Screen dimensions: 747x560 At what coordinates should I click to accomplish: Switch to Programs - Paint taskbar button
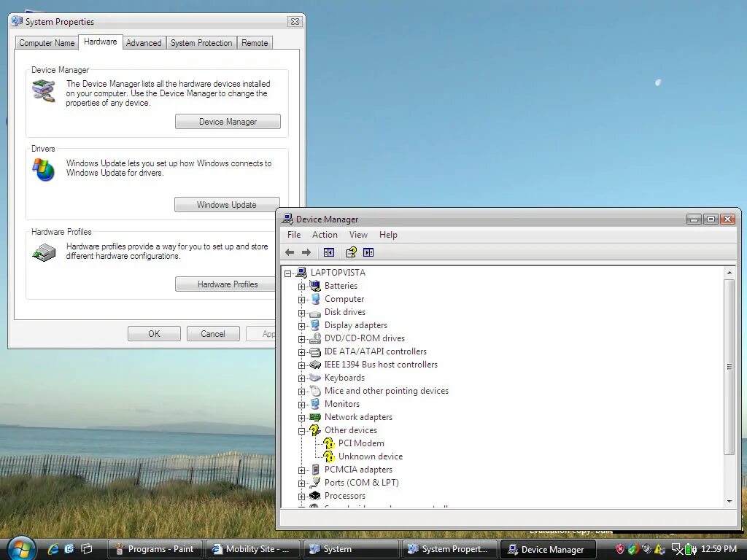[155, 549]
